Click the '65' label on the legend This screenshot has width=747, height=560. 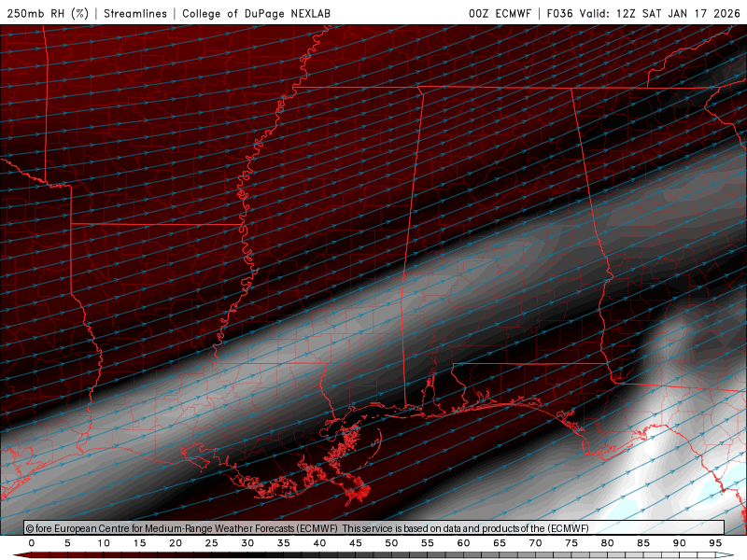pos(500,543)
